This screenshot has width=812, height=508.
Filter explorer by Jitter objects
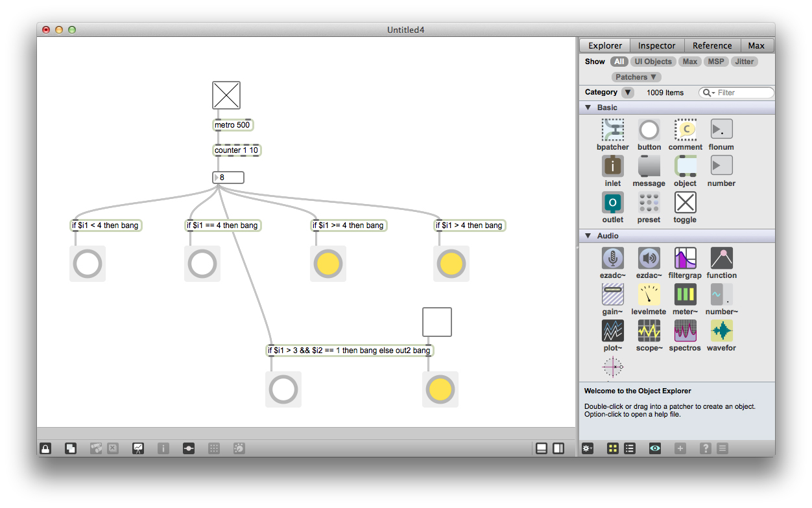[x=745, y=62]
